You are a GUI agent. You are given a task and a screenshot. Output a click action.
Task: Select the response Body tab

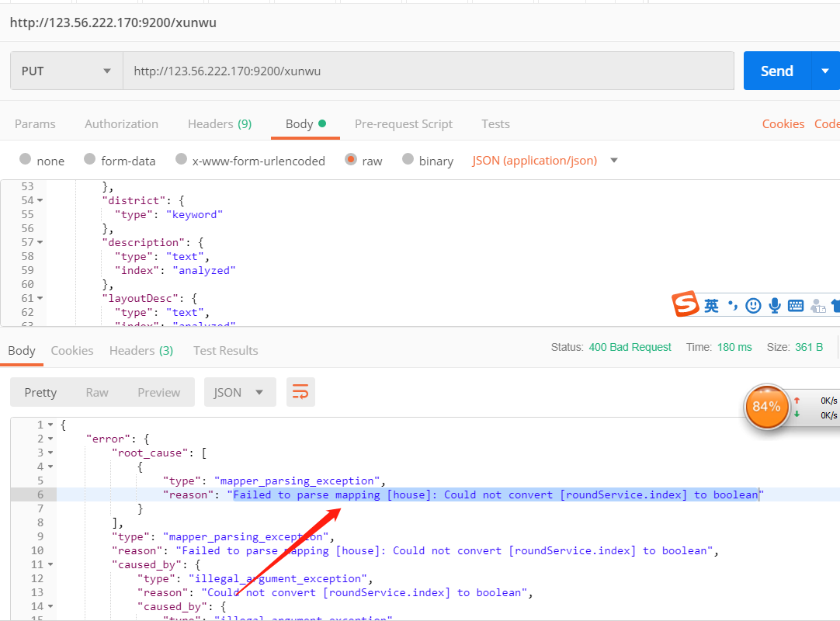point(22,350)
